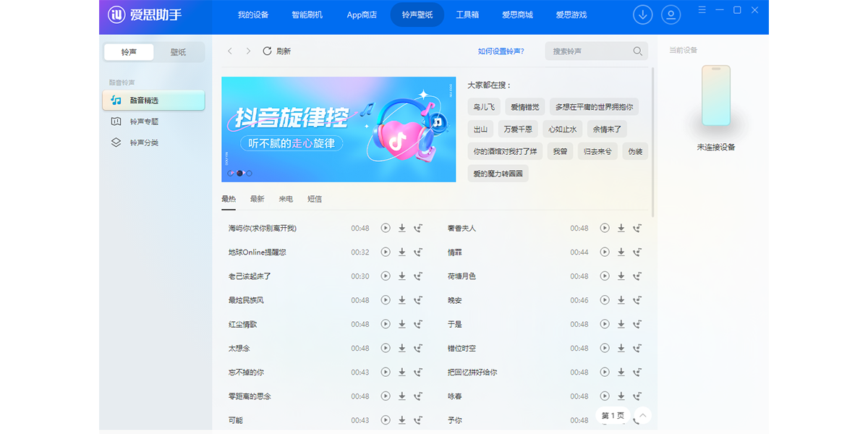
Task: Switch to the 铃声 segment
Action: click(x=129, y=52)
